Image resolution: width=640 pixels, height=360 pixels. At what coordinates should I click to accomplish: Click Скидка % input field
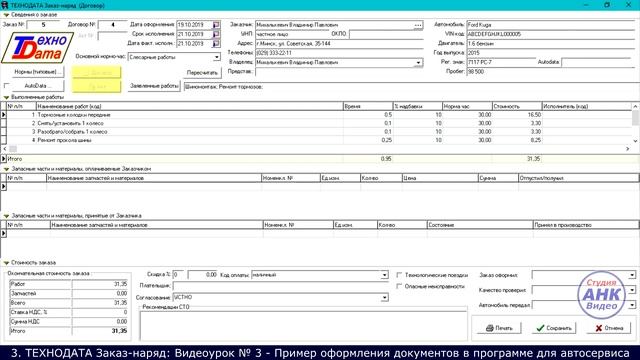(x=178, y=275)
